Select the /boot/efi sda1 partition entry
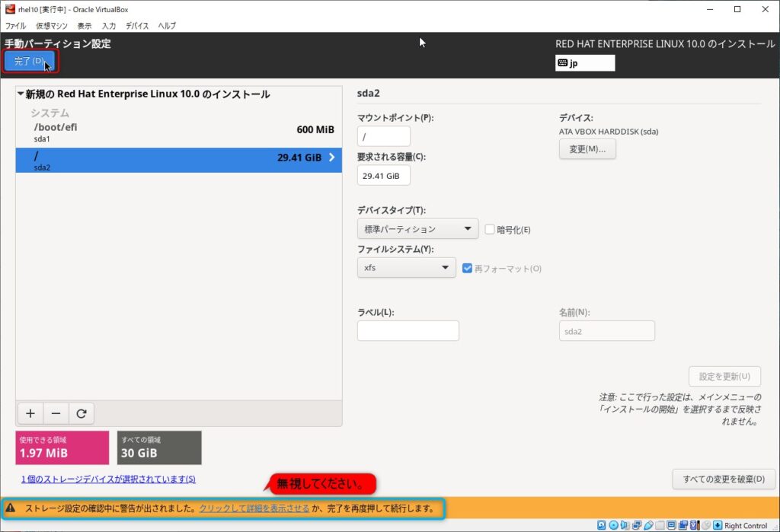The width and height of the screenshot is (780, 532). click(x=178, y=133)
